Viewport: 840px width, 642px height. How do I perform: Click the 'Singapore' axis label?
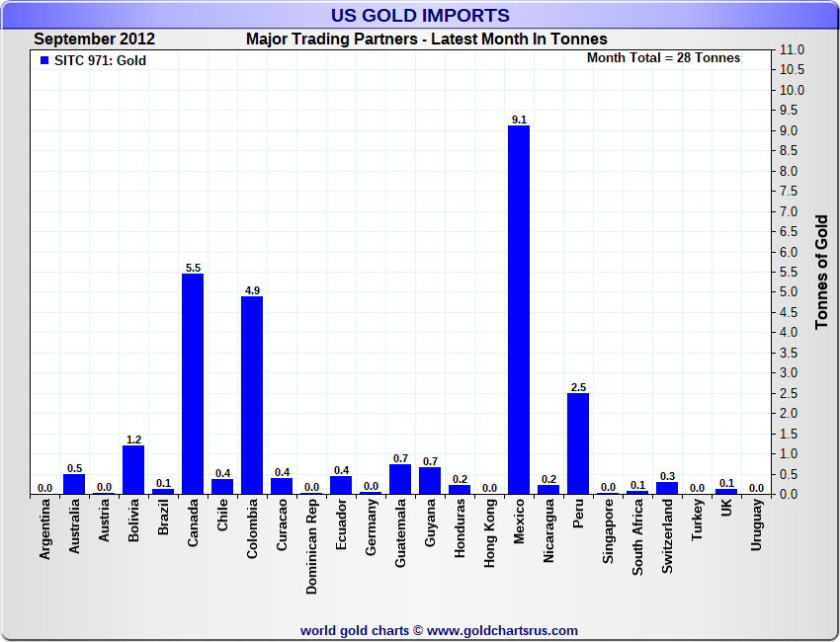click(608, 531)
